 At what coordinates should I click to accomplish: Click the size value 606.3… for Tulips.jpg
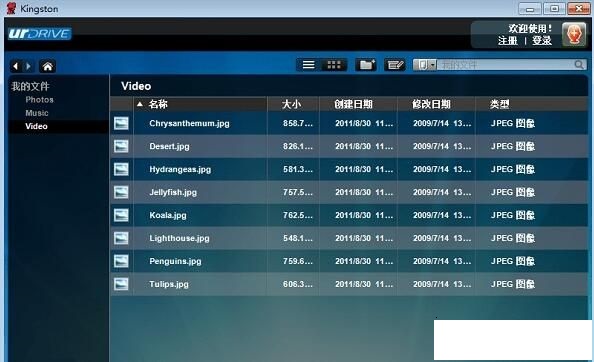[298, 284]
